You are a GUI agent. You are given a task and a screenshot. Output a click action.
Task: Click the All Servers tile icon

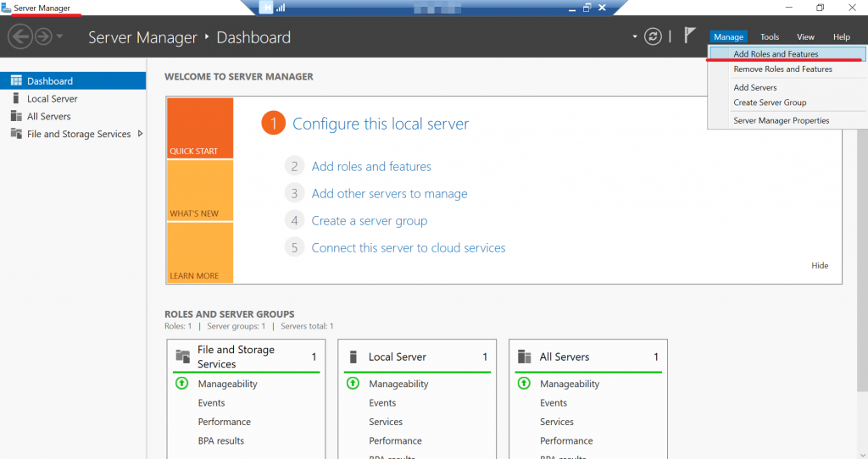[524, 357]
